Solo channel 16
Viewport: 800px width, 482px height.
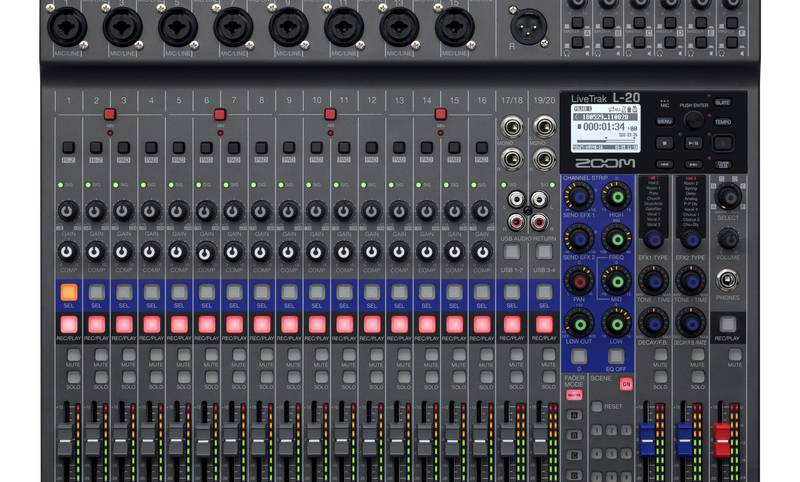click(x=487, y=377)
